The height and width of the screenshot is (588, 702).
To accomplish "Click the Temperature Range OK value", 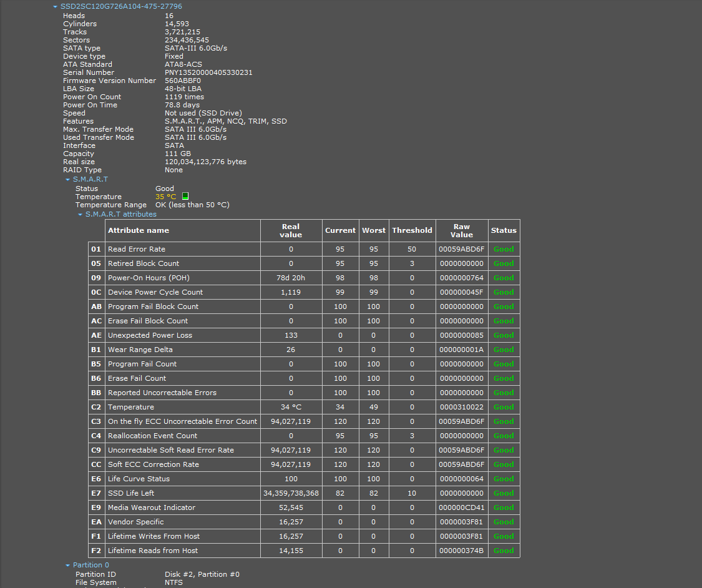I will [193, 204].
